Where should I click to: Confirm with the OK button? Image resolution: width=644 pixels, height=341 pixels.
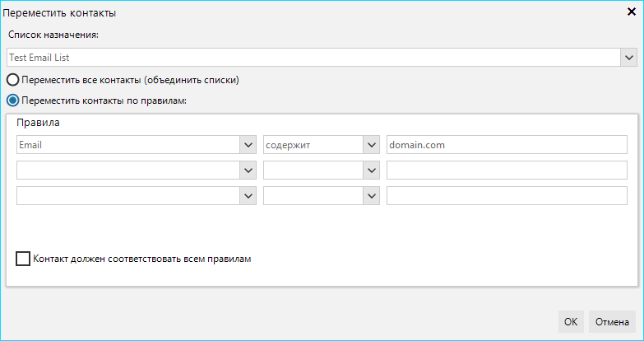tap(571, 322)
